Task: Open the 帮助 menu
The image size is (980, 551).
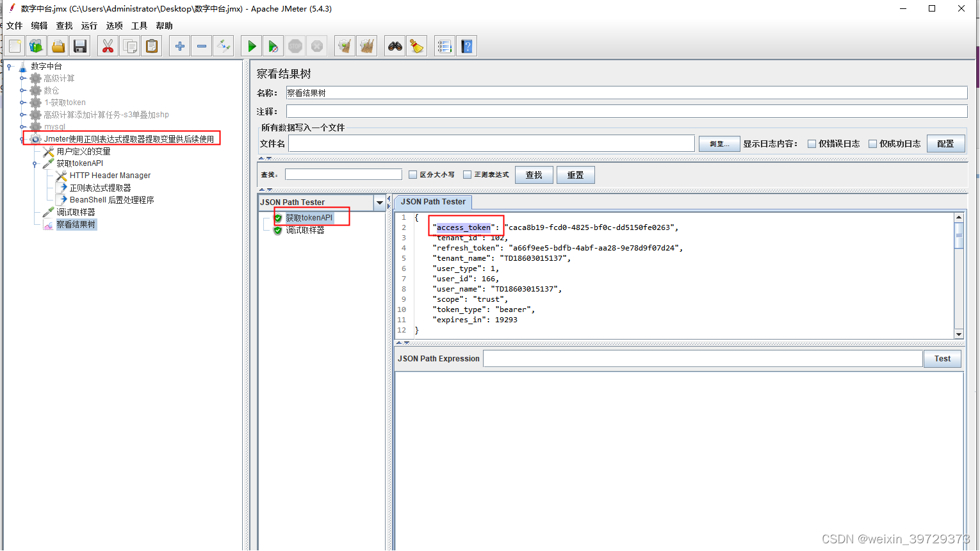Action: 164,26
